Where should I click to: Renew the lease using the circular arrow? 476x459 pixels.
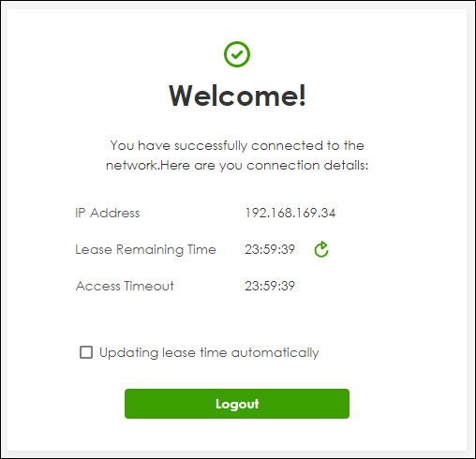pyautogui.click(x=321, y=249)
